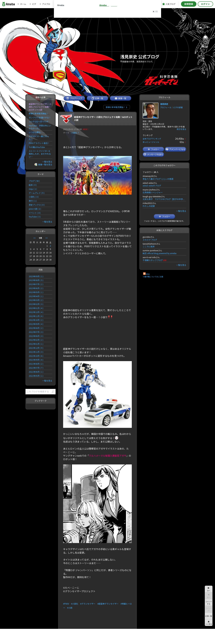215x644 pixels.
Task: View all favorite blogs 一覧を見る
Action: coord(181,265)
